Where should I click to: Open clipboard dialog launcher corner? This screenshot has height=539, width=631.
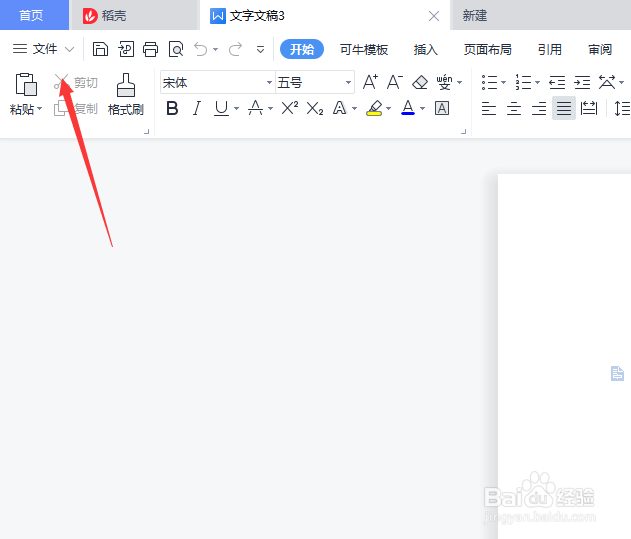click(x=146, y=131)
